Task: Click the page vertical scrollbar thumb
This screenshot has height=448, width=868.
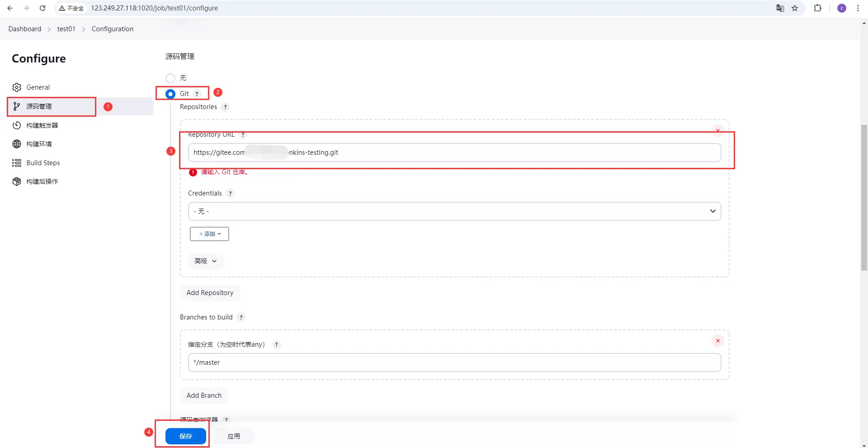Action: coord(864,197)
